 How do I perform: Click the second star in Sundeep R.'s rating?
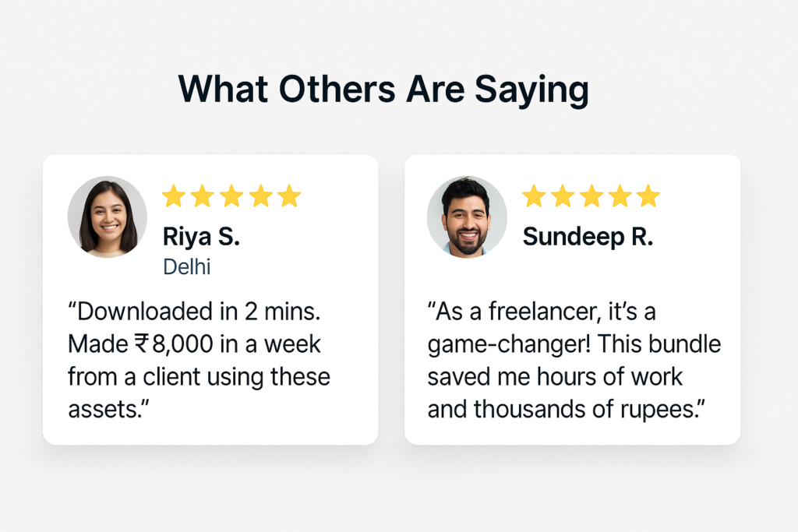pos(563,196)
